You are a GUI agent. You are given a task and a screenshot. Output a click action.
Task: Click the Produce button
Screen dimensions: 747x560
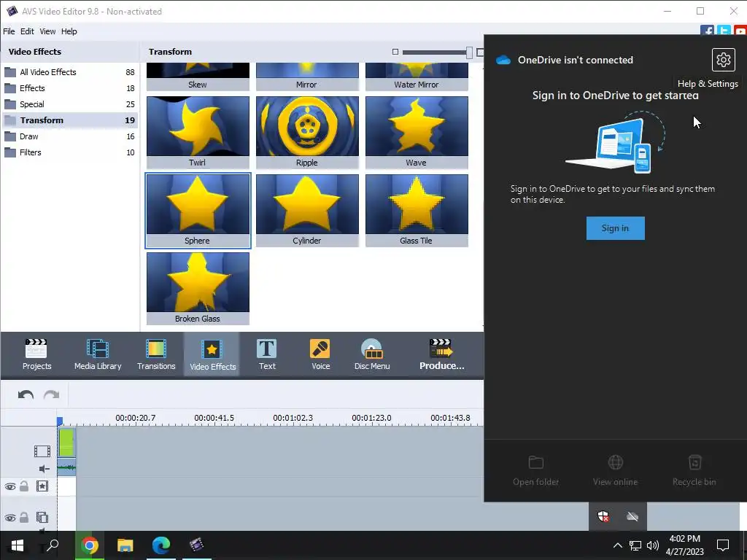441,355
